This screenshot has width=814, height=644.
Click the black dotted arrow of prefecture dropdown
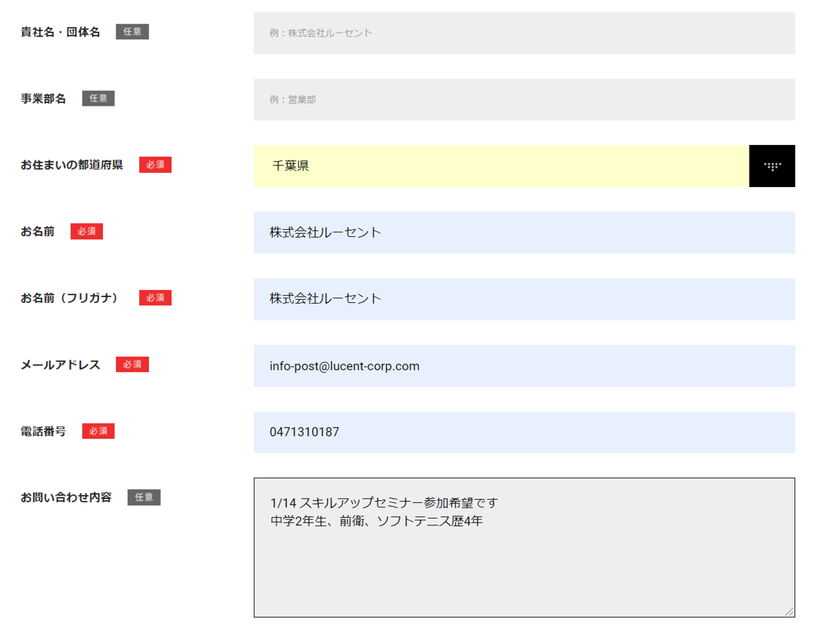pyautogui.click(x=772, y=166)
